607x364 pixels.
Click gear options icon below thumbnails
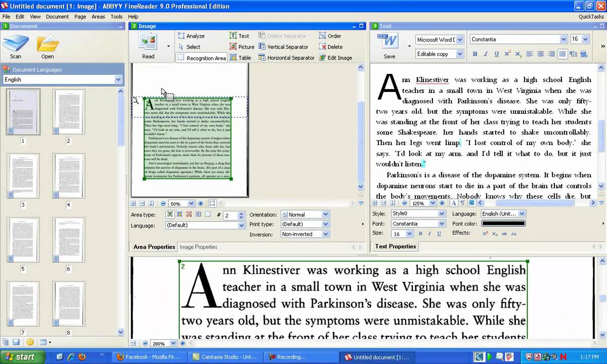click(x=30, y=342)
